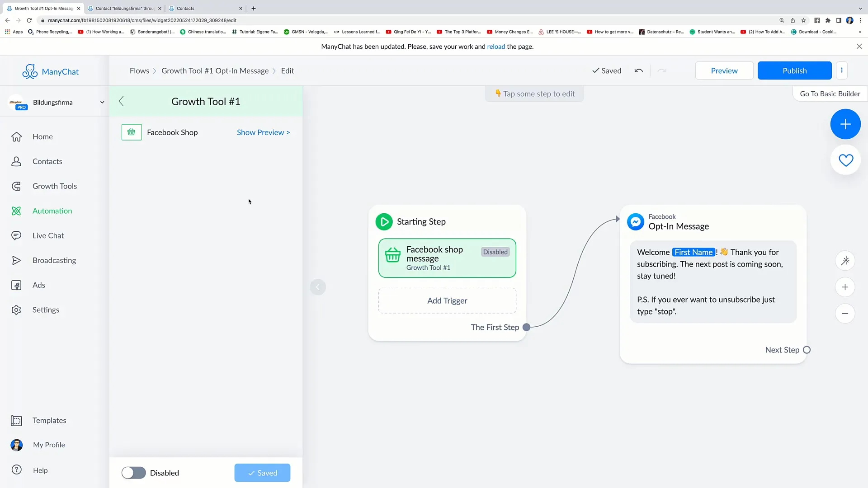Click Add Trigger box
Viewport: 868px width, 488px height.
point(447,301)
